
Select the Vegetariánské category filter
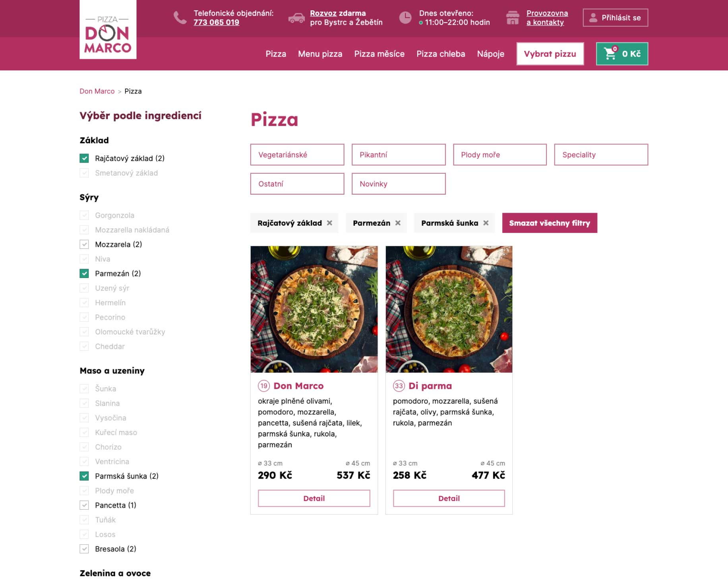(x=297, y=155)
